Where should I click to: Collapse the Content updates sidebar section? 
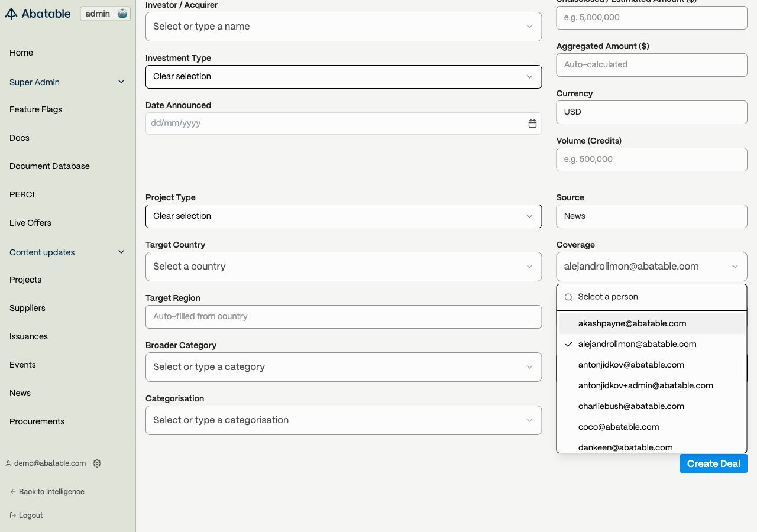121,252
